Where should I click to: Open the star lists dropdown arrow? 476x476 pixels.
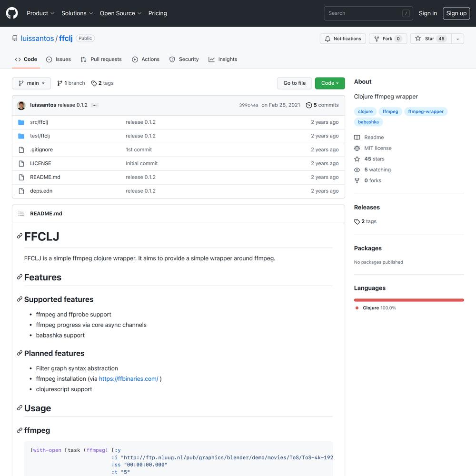(458, 39)
